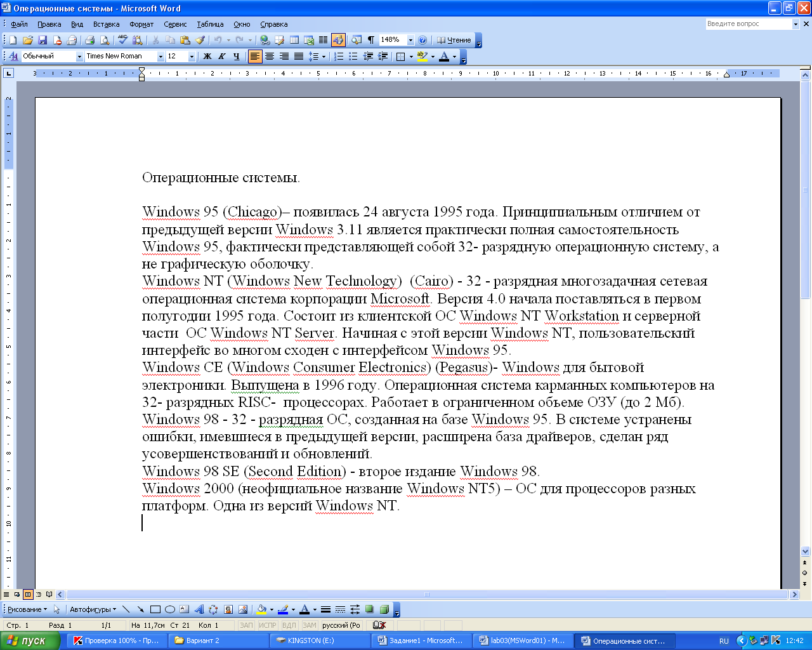Select the Line drawing tool
The height and width of the screenshot is (650, 812).
pyautogui.click(x=126, y=609)
